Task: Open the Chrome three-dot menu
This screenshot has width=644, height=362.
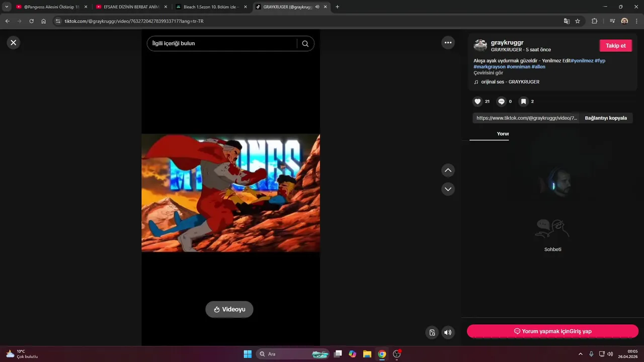Action: coord(636,21)
